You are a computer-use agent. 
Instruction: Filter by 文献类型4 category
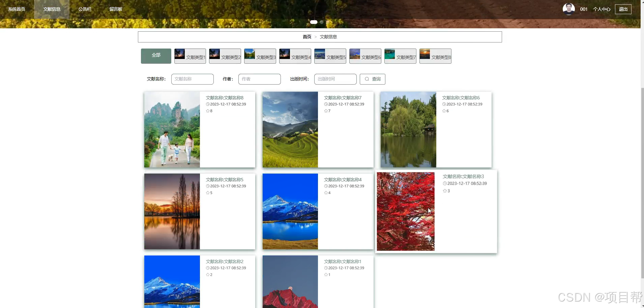[295, 56]
